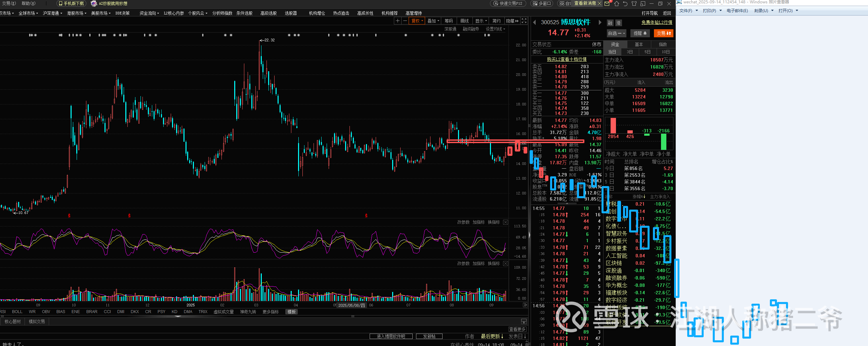
Task: Click the orange 交易 trade button
Action: [x=663, y=33]
